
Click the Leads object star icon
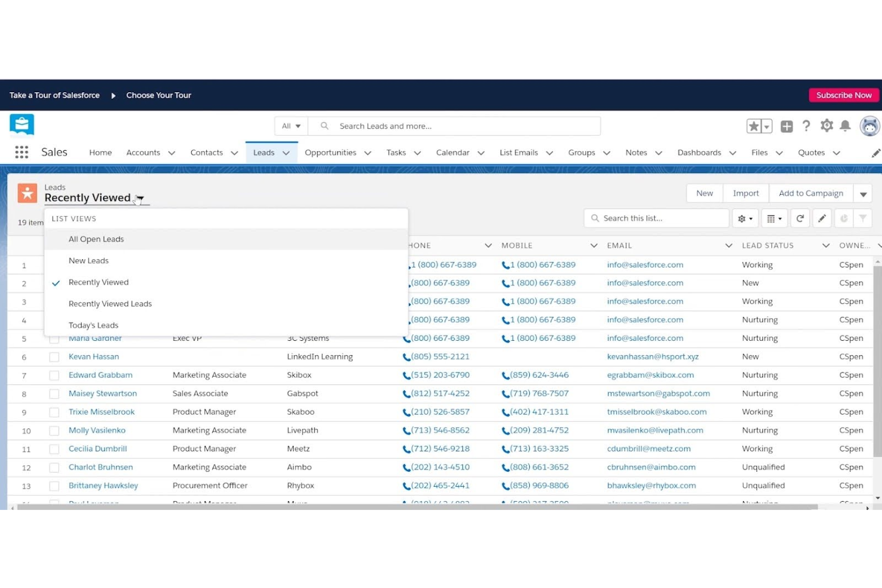click(27, 193)
